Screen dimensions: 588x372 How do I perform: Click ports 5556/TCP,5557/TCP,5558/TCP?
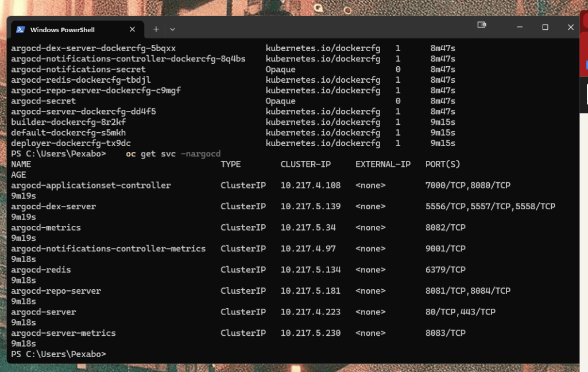[x=490, y=206]
